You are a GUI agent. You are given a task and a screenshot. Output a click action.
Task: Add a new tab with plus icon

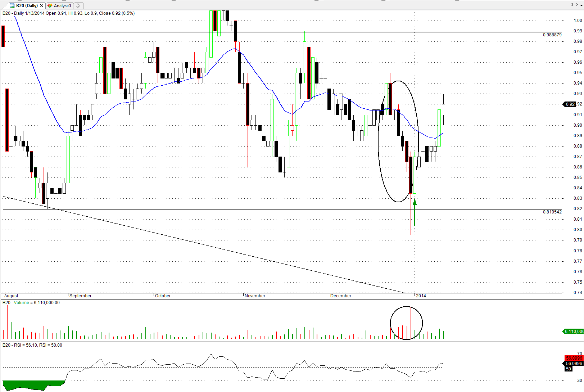pos(78,6)
